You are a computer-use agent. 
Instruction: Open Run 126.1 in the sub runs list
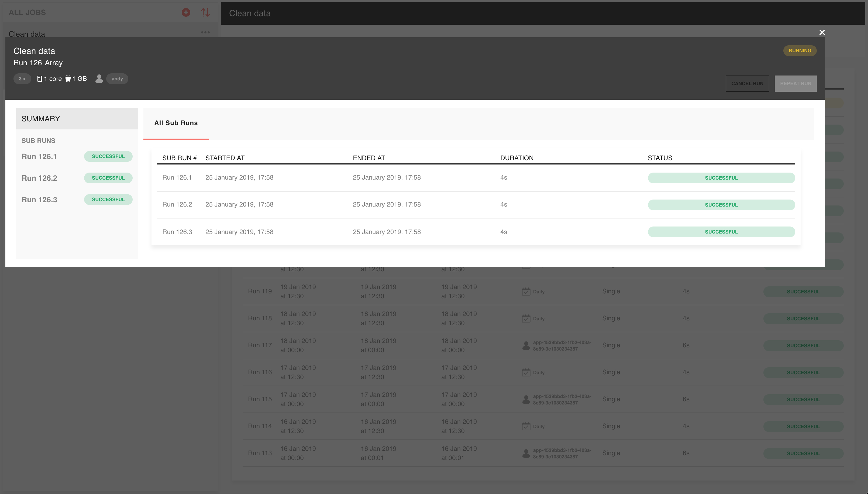tap(39, 156)
